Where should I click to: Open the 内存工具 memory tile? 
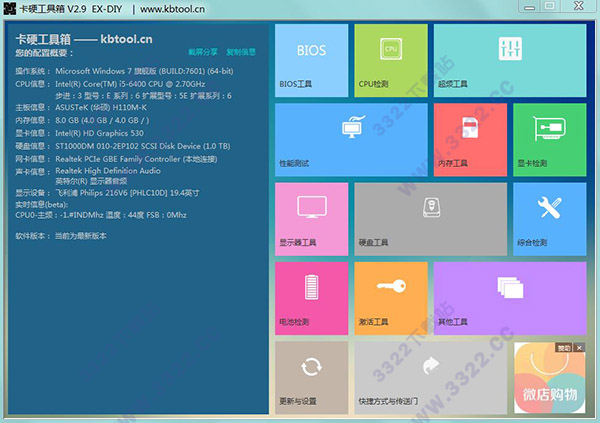click(470, 140)
